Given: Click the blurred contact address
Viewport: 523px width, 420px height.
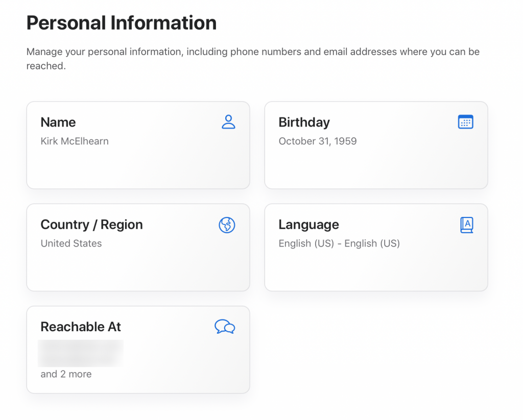Looking at the screenshot, I should 80,352.
